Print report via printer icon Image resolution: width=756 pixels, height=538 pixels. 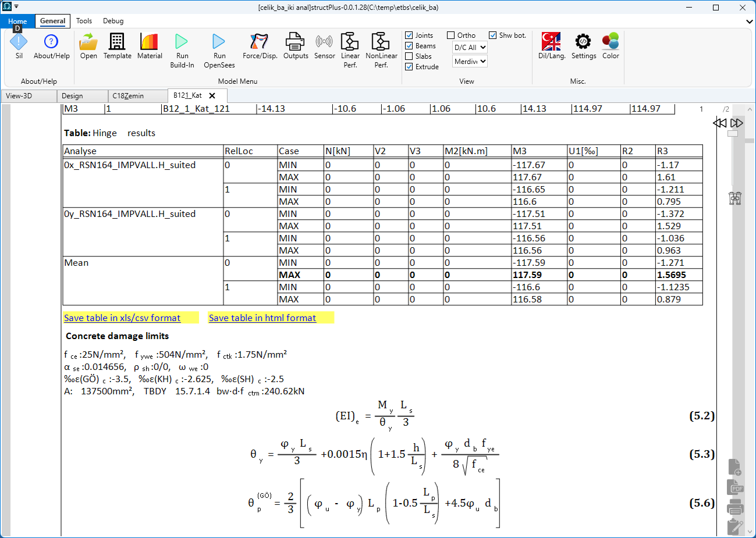click(735, 507)
